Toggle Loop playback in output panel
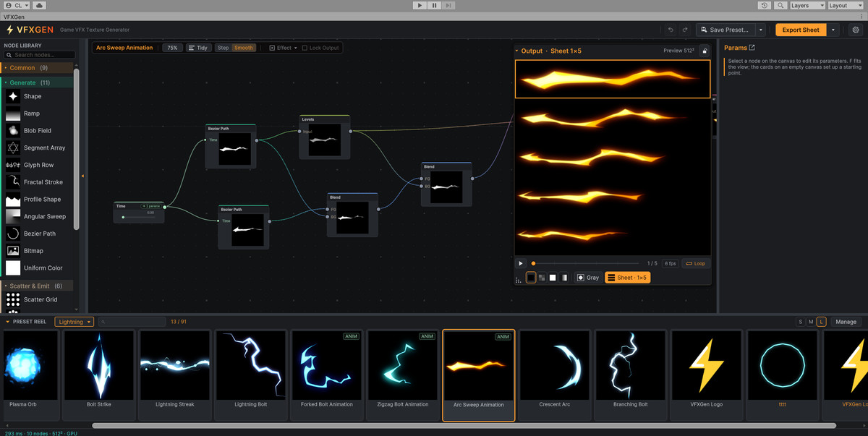 (695, 263)
